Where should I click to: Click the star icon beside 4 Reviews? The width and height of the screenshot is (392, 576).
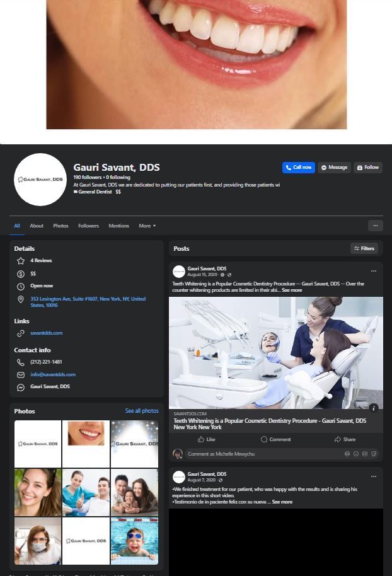point(21,261)
